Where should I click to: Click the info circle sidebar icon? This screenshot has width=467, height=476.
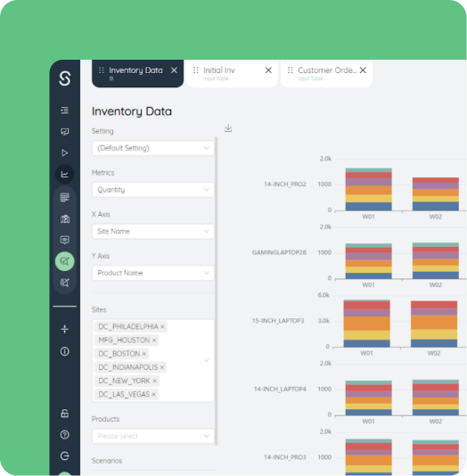click(x=65, y=351)
